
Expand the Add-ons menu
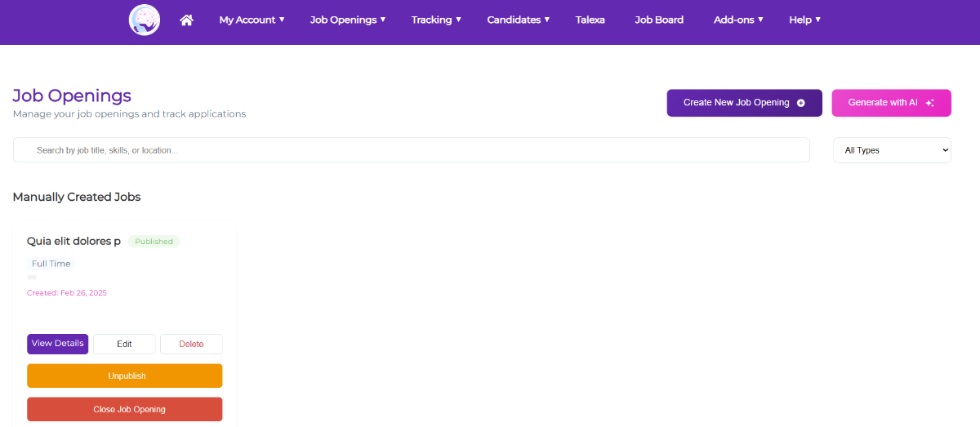tap(738, 20)
